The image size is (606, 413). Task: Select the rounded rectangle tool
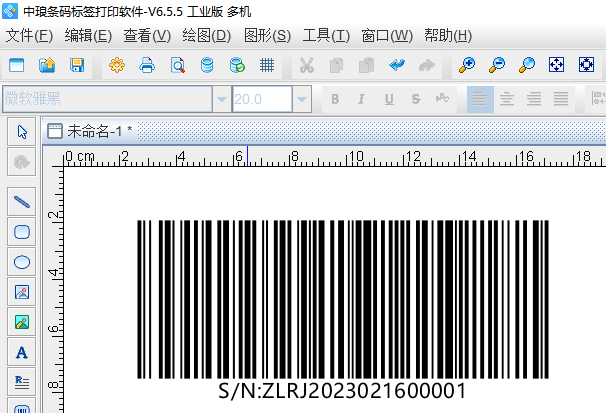[x=22, y=232]
